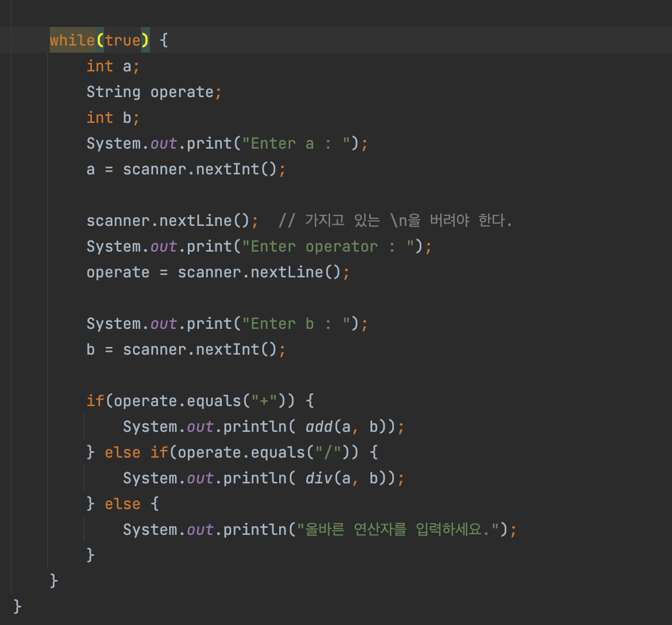Click the declaration int a;

pyautogui.click(x=111, y=66)
